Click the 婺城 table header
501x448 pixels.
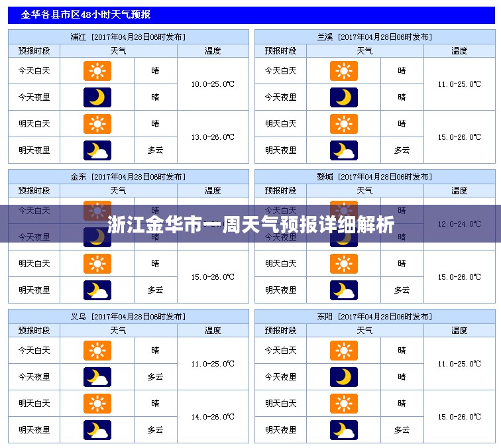tap(375, 177)
